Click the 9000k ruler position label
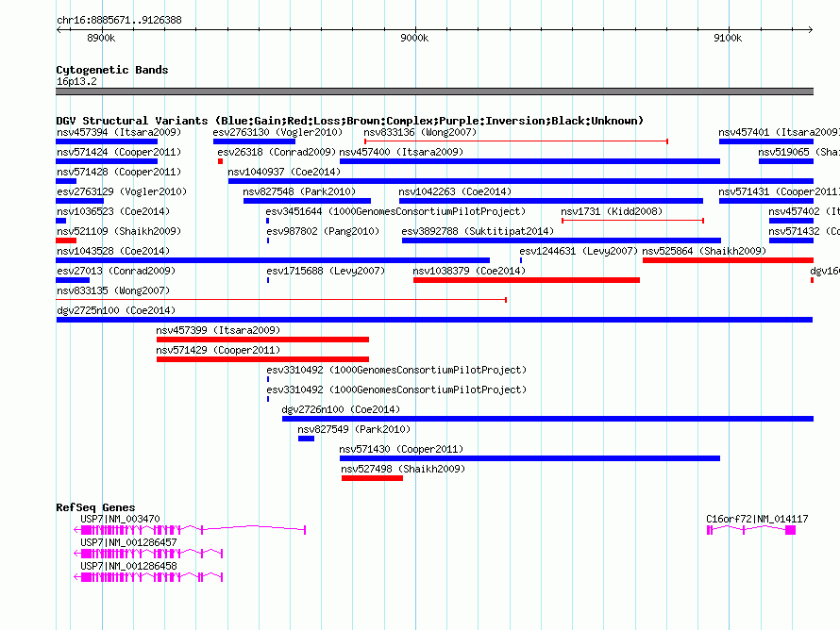The width and height of the screenshot is (840, 630). [x=414, y=38]
